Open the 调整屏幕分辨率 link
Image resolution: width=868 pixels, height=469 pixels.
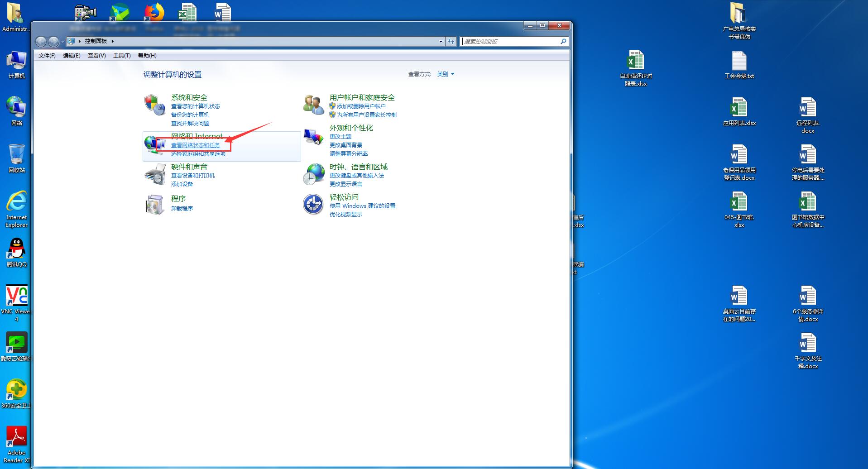click(349, 154)
